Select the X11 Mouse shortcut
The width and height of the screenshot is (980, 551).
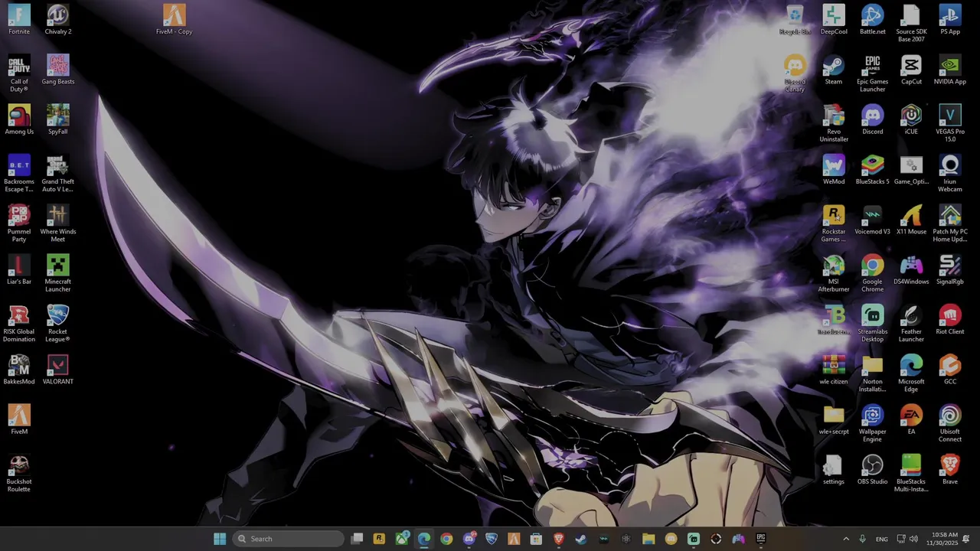coord(911,220)
